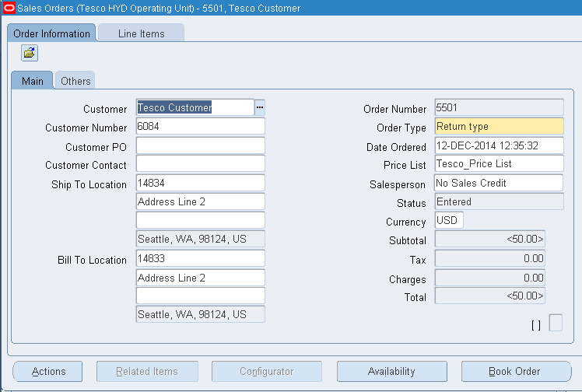The height and width of the screenshot is (392, 582).
Task: Click the Customer field with Tesco Customer
Action: pos(195,107)
